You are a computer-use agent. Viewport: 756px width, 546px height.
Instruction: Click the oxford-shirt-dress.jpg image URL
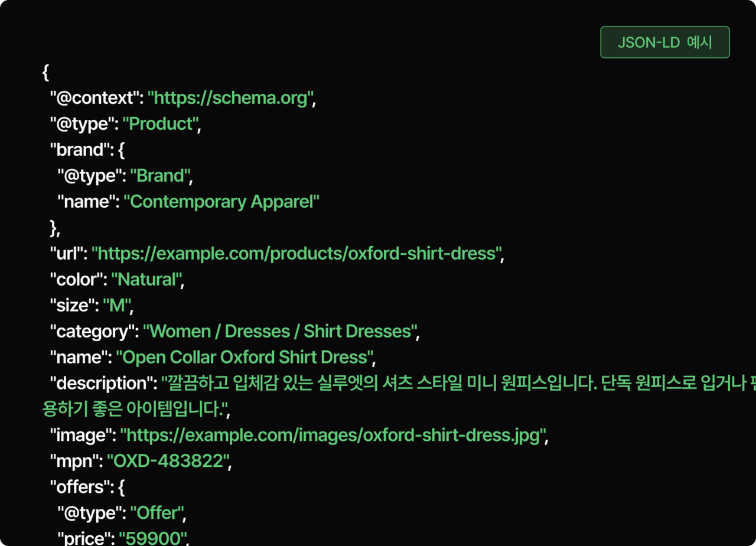[x=333, y=436]
